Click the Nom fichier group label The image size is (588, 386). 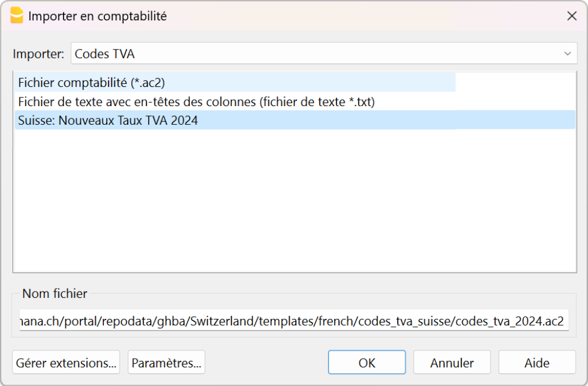pos(54,294)
